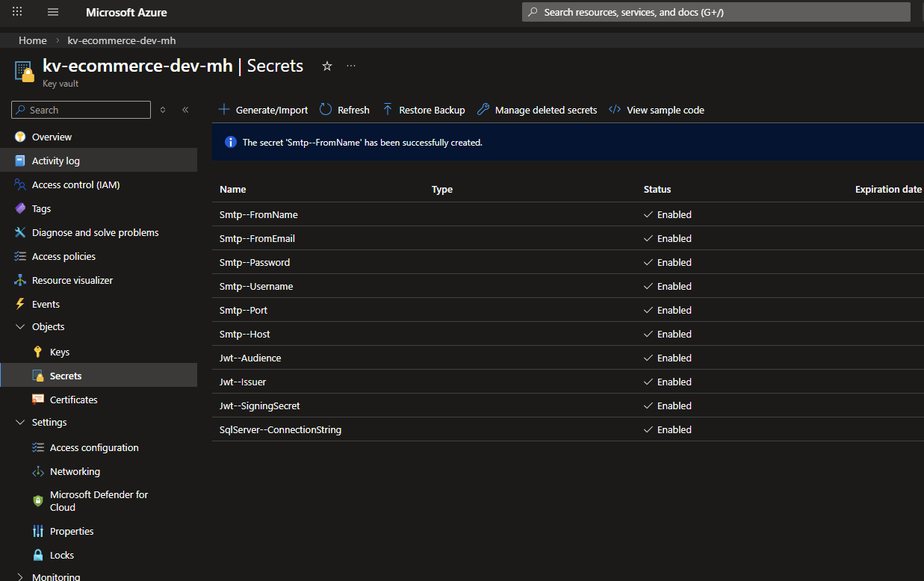Open the Azure portal hamburger menu

(52, 12)
